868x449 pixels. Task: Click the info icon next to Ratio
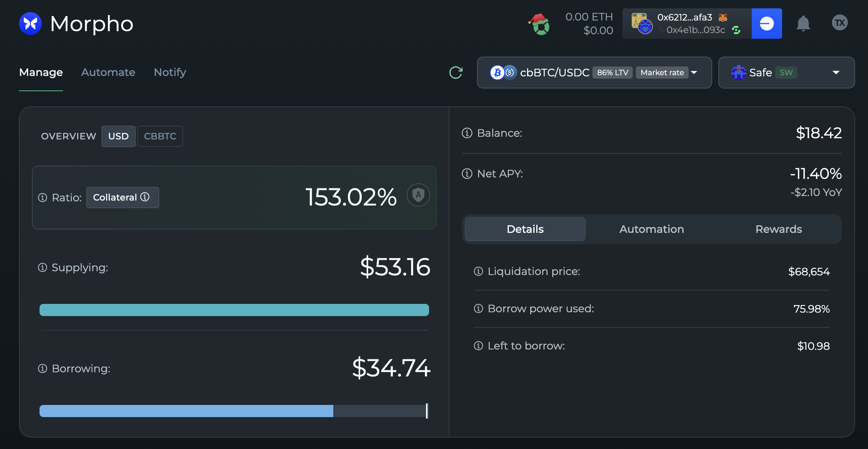coord(43,198)
